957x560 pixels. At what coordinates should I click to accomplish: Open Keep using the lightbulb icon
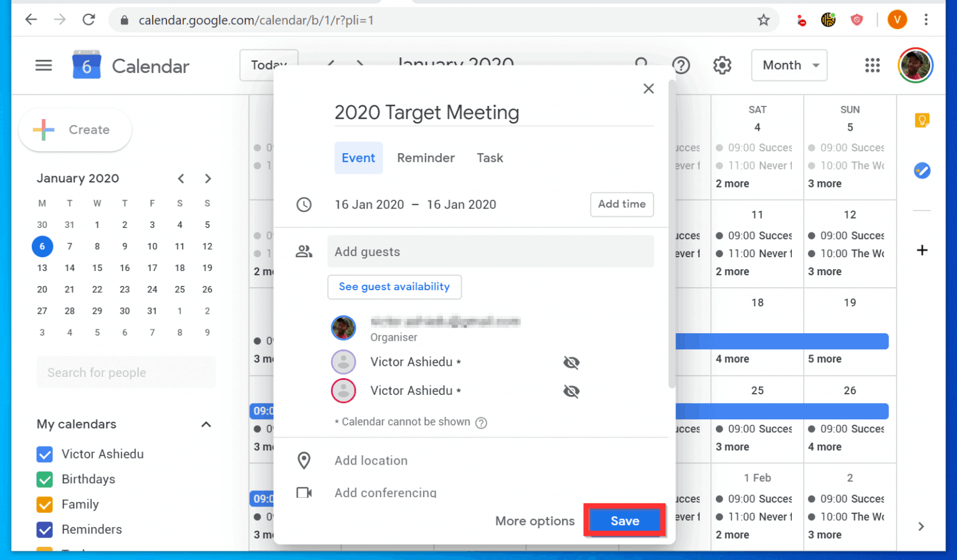(x=922, y=120)
